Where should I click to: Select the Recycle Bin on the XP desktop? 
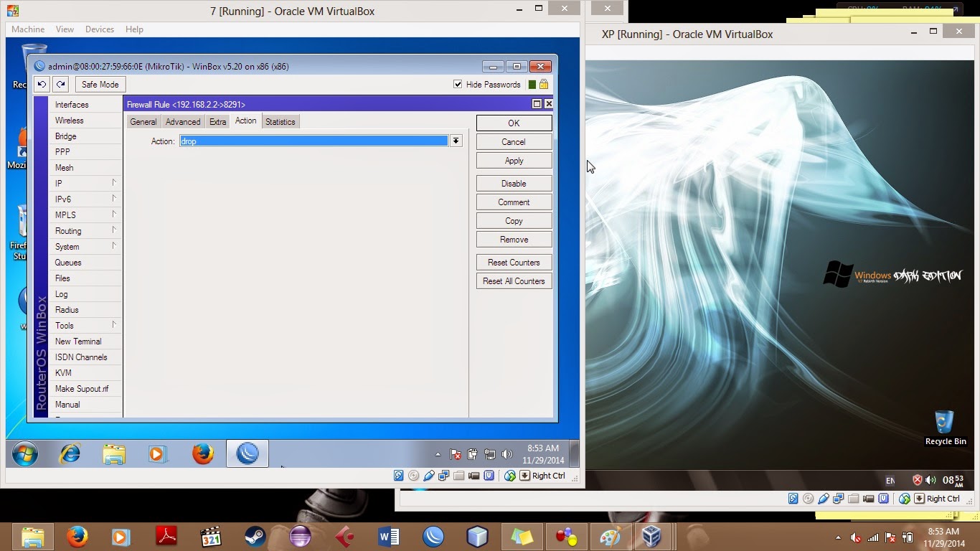tap(945, 428)
